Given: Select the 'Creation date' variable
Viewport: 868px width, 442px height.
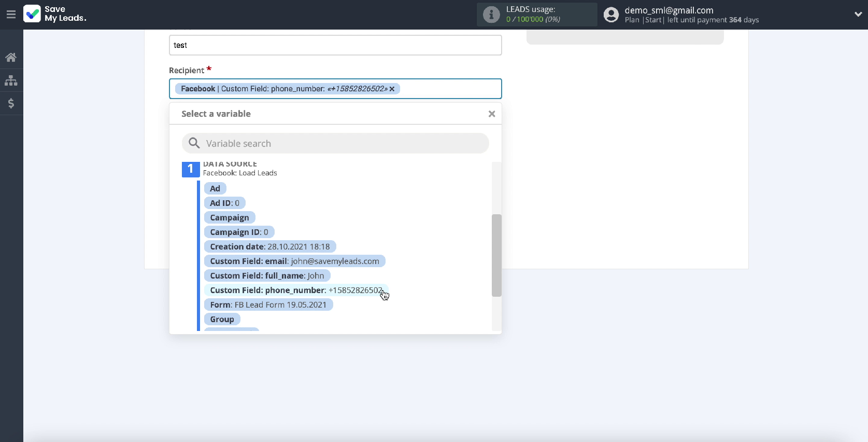Looking at the screenshot, I should click(x=270, y=246).
